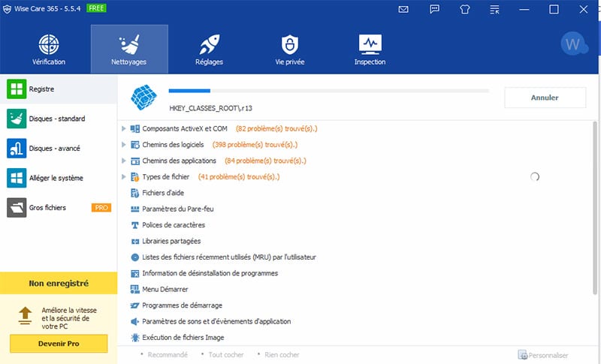Click the upgrade arrow icon
Image resolution: width=601 pixels, height=364 pixels.
coord(26,316)
